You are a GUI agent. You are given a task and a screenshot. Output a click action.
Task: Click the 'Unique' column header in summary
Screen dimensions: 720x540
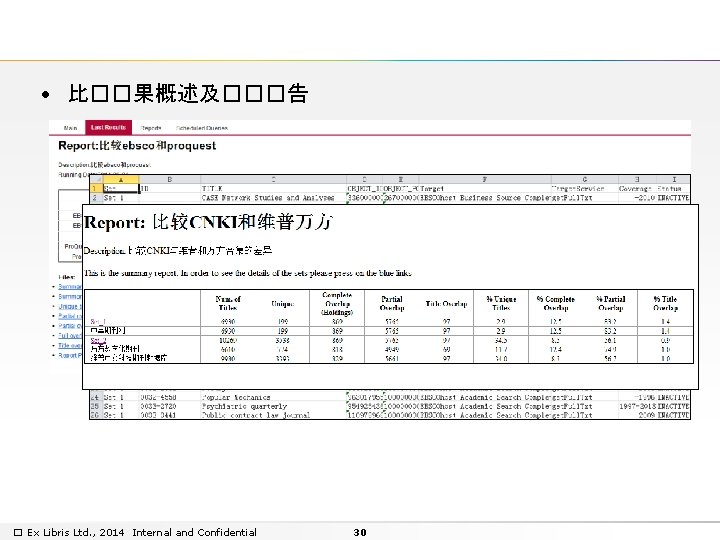282,304
